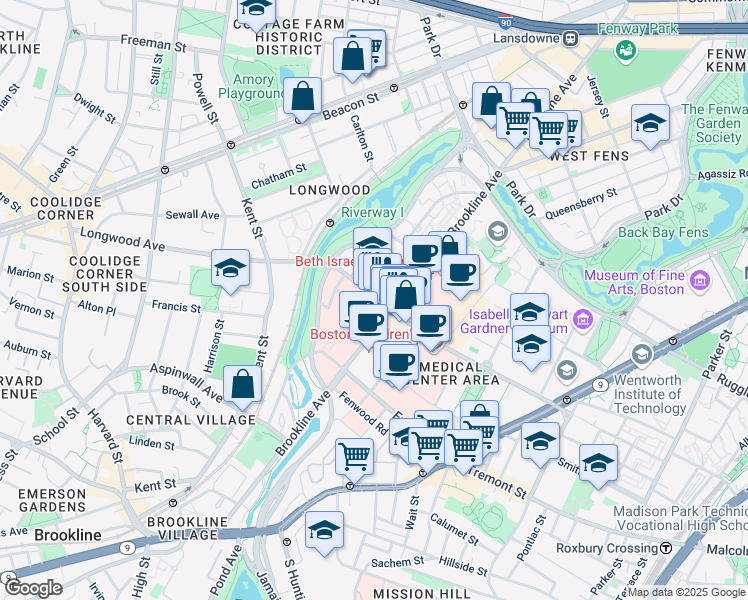748x600 pixels.
Task: Select the graduation cap marker above Medical Center Area label
Action: [x=531, y=345]
